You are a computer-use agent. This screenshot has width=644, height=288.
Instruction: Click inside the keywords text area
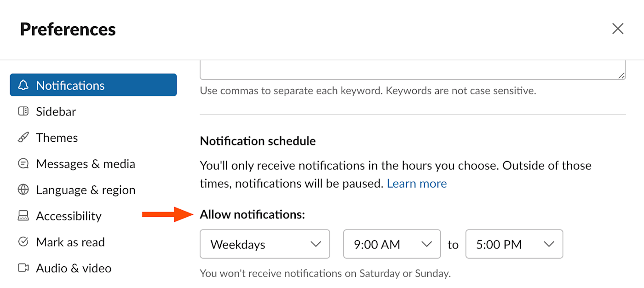tap(412, 70)
